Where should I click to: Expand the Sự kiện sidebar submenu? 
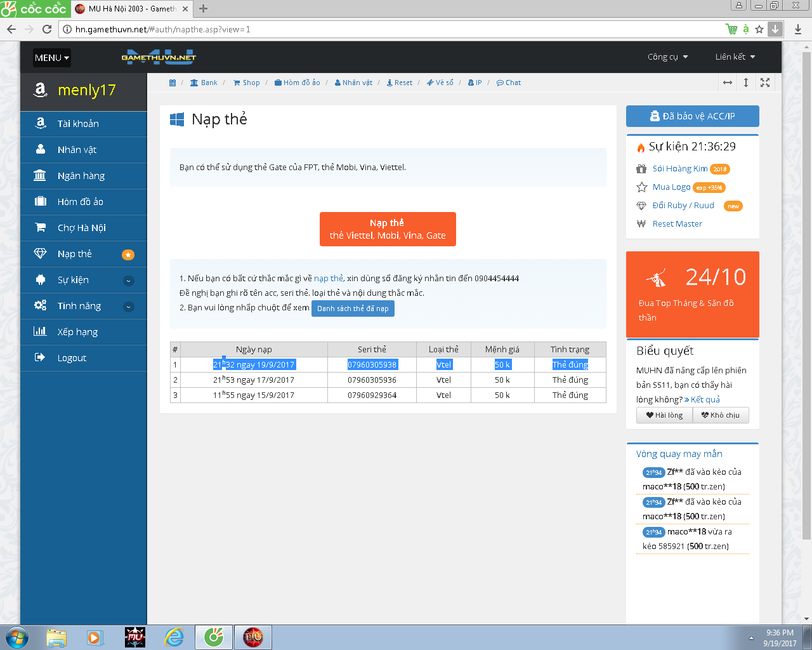point(128,281)
